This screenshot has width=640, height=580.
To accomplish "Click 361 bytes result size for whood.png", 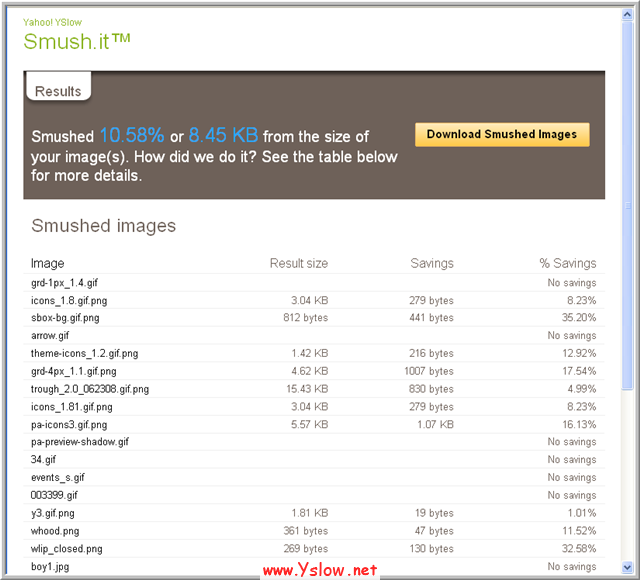I will [x=306, y=531].
